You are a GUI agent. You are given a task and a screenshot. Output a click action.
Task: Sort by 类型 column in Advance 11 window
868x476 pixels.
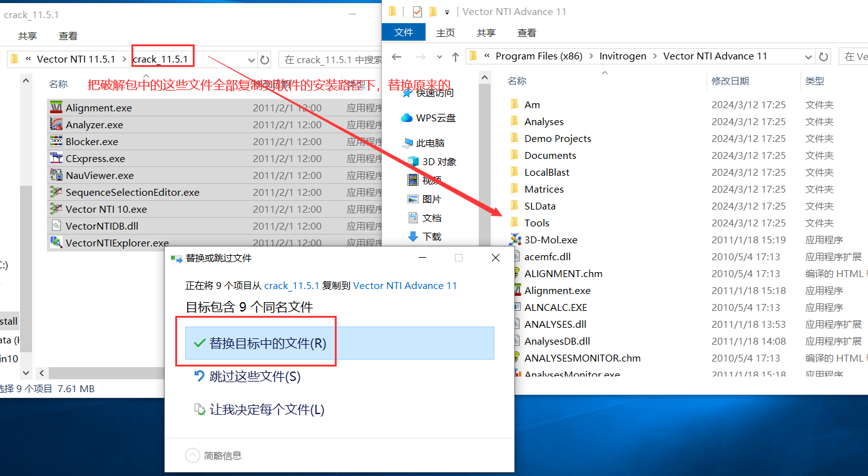815,81
